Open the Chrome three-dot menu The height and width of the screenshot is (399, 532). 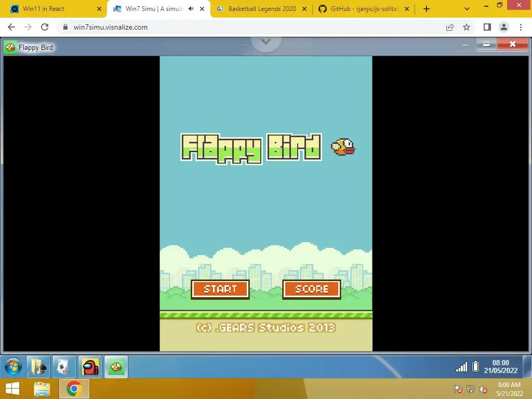tap(521, 27)
